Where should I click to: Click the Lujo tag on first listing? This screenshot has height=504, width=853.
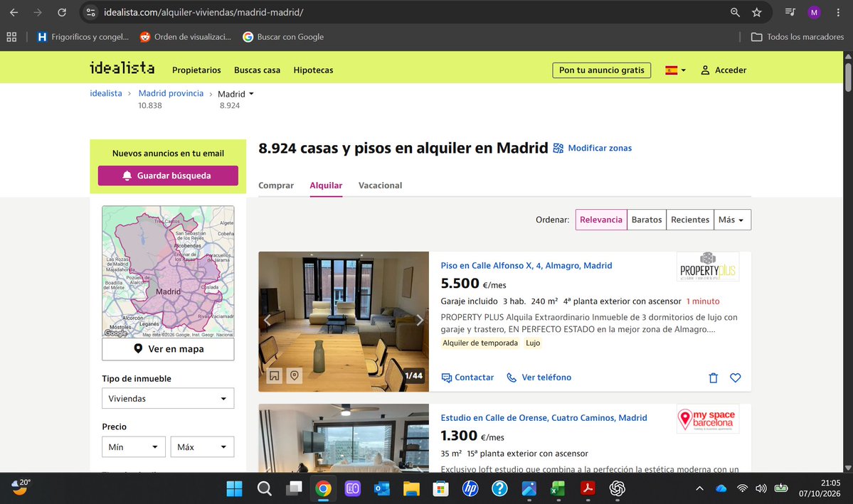[x=533, y=343]
